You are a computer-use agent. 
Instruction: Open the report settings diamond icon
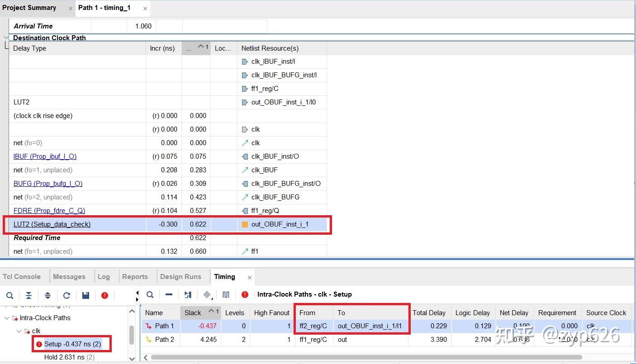207,295
